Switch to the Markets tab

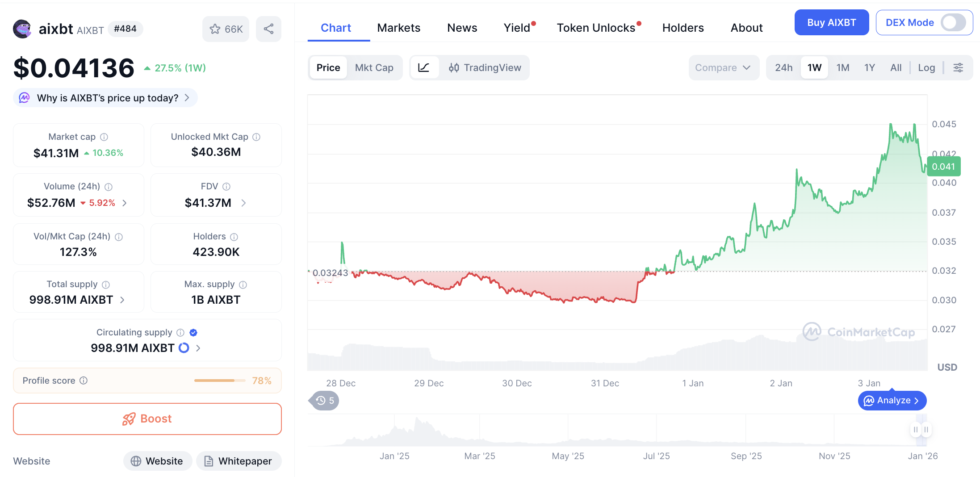398,28
